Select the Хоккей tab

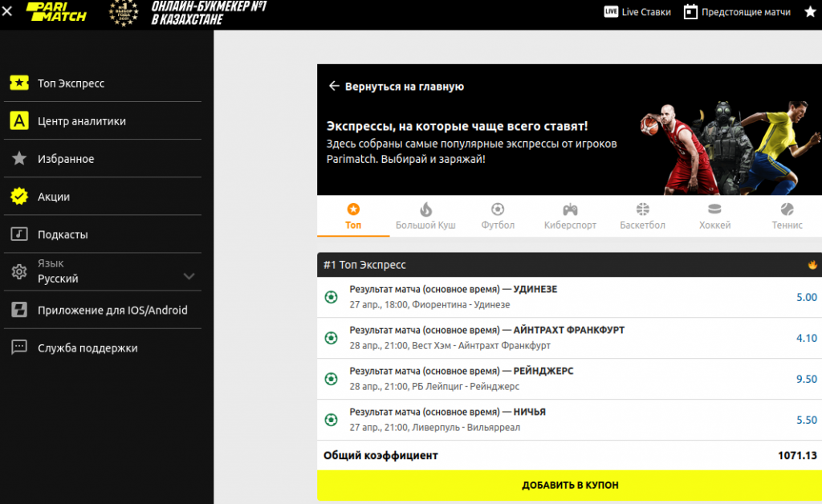pyautogui.click(x=715, y=217)
